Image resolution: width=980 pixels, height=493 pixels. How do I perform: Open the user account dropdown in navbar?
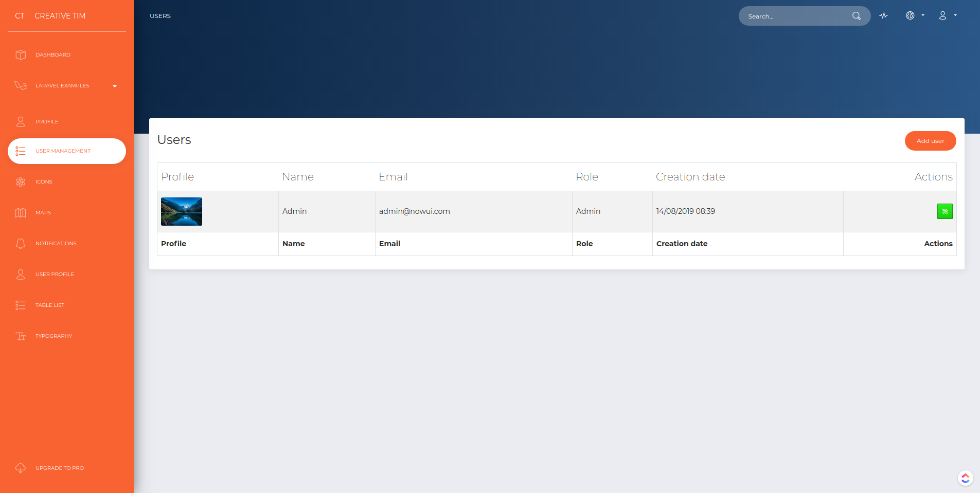pyautogui.click(x=947, y=16)
